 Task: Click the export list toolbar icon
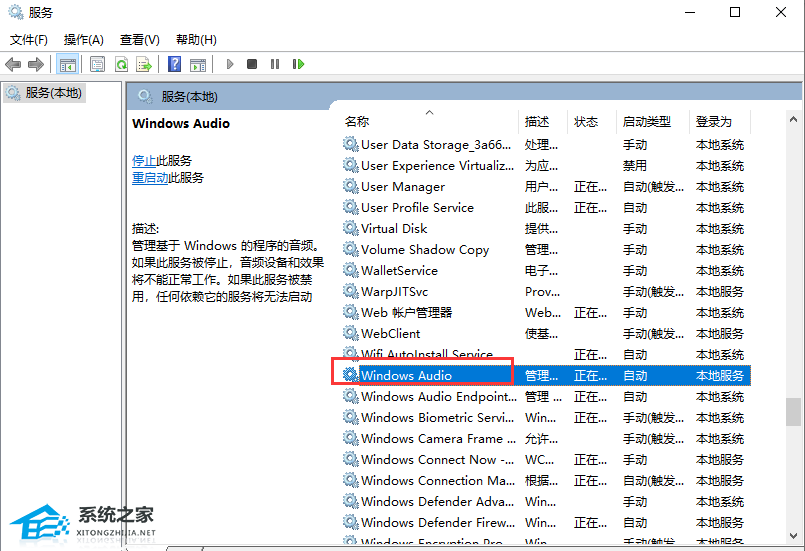point(144,64)
